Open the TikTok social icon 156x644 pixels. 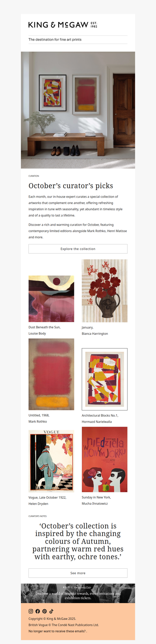(x=51, y=611)
